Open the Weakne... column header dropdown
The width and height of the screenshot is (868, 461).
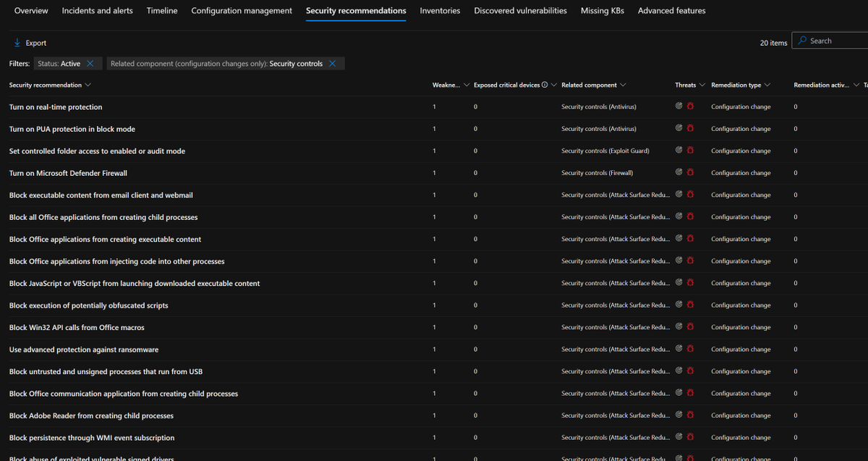click(x=467, y=85)
